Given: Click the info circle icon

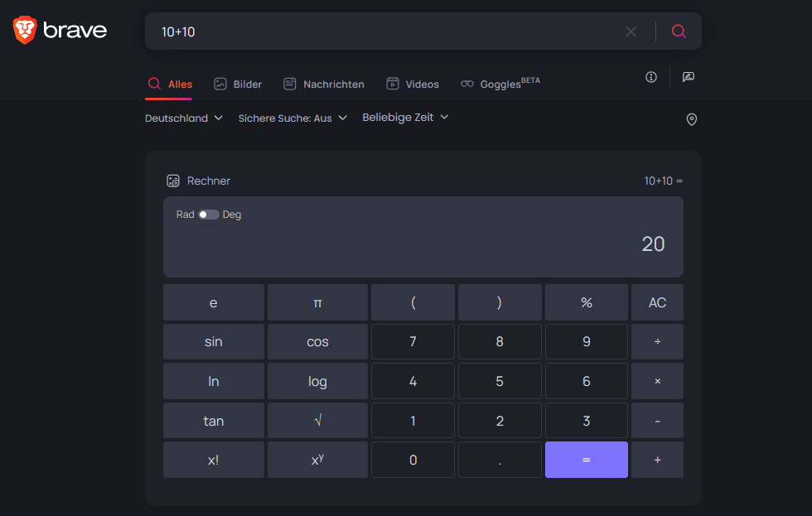Looking at the screenshot, I should pyautogui.click(x=651, y=77).
